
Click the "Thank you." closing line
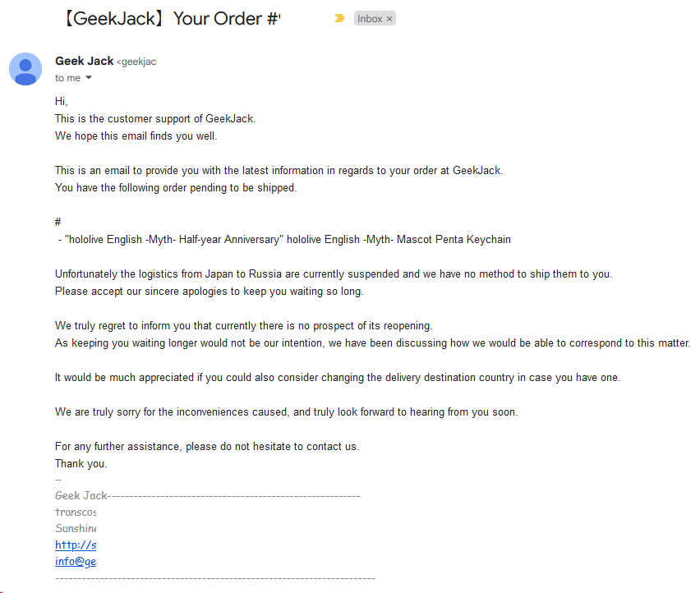click(x=81, y=463)
